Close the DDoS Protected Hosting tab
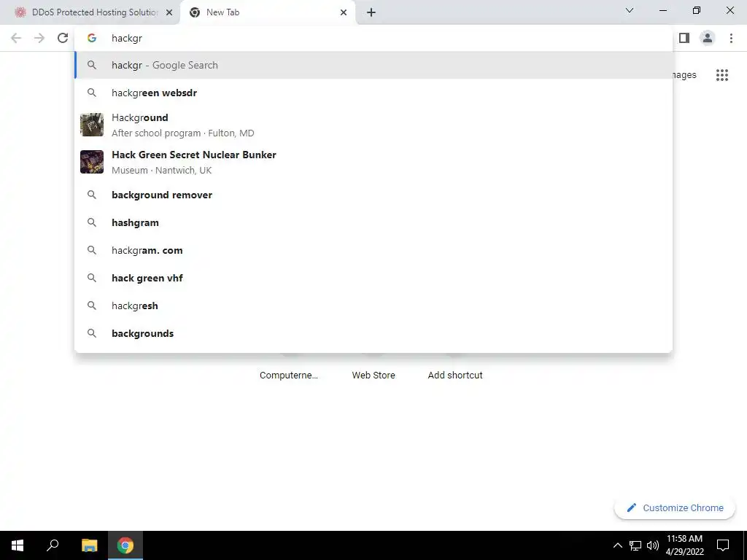This screenshot has height=560, width=747. tap(169, 12)
